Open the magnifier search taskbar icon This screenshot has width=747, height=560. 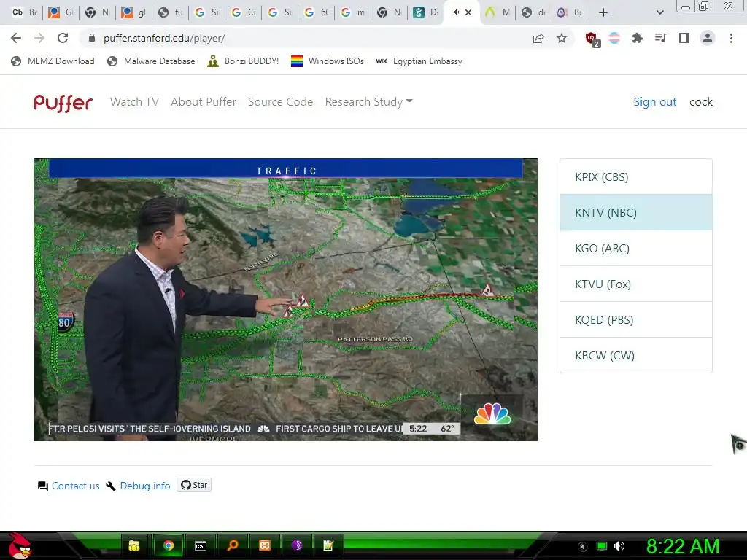click(233, 545)
